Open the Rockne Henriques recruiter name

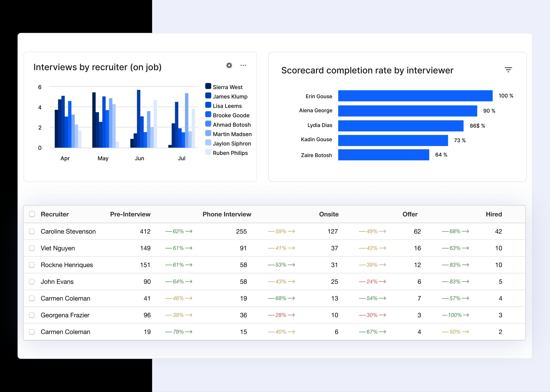tap(67, 265)
